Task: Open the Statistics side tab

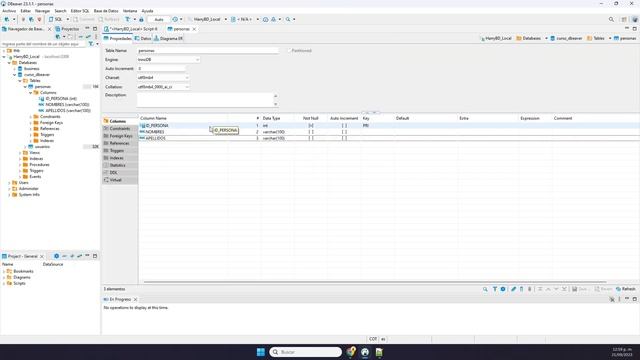Action: pos(120,165)
